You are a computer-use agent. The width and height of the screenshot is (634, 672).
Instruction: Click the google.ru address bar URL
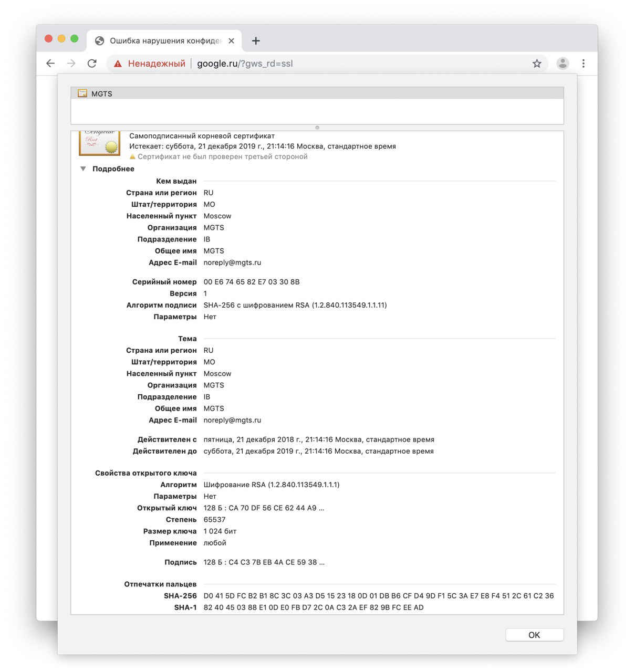245,64
